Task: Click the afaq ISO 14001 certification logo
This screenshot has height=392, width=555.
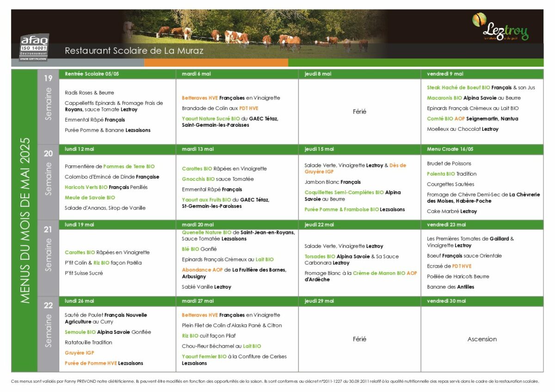Action: (x=34, y=47)
